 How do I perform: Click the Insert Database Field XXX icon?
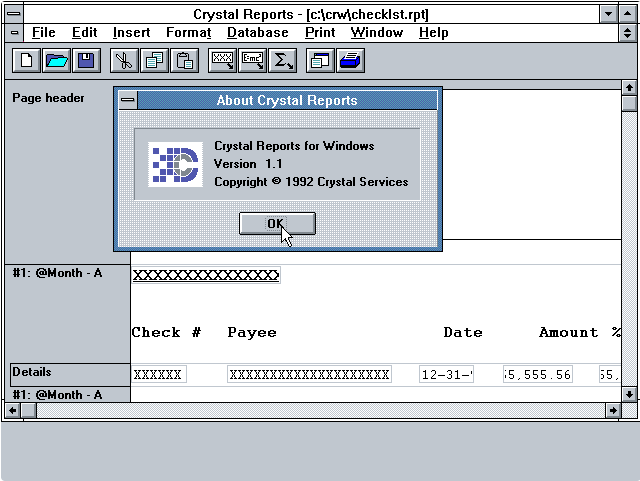(222, 61)
